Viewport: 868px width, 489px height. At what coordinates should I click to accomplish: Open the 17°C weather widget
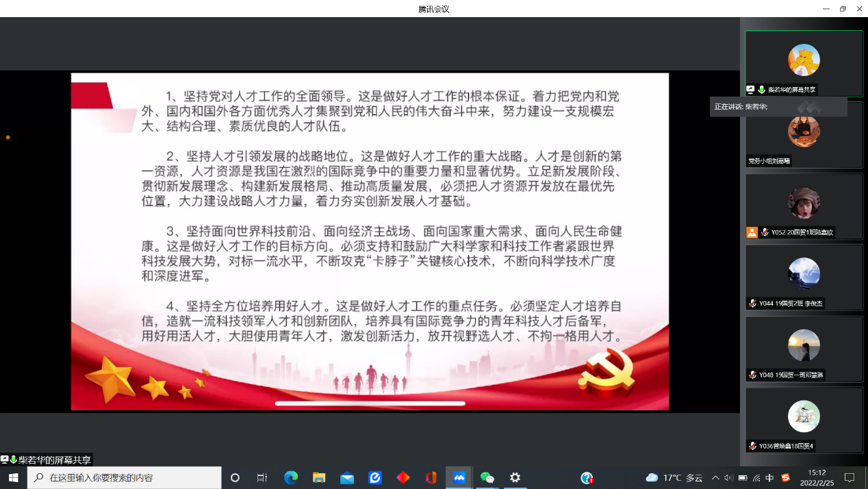[x=674, y=477]
